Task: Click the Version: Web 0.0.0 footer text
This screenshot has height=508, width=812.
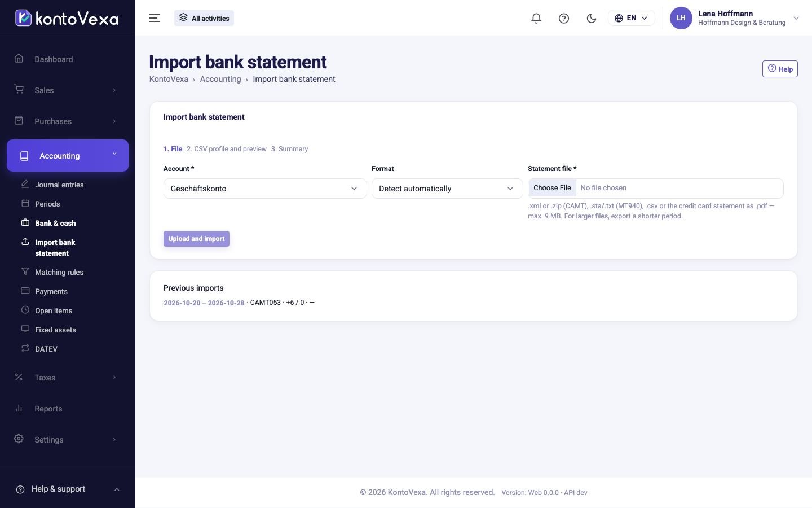Action: tap(544, 493)
